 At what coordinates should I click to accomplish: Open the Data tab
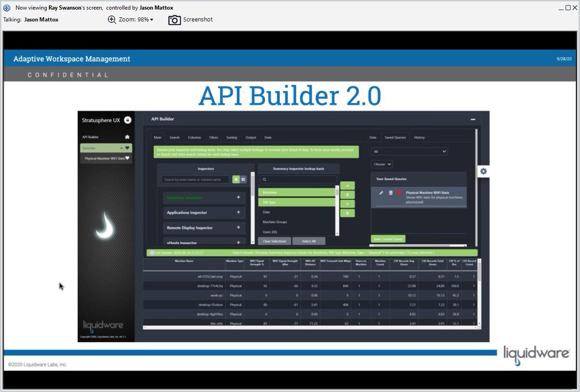373,138
